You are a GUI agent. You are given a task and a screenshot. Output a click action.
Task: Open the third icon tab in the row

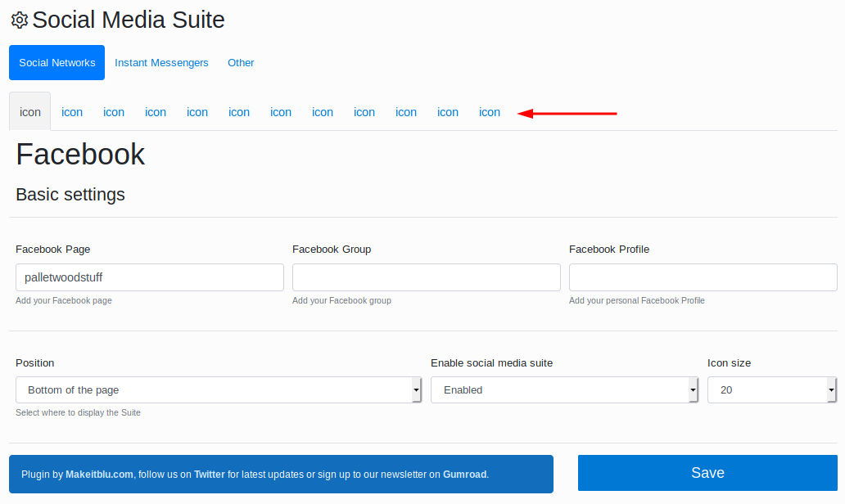point(114,112)
